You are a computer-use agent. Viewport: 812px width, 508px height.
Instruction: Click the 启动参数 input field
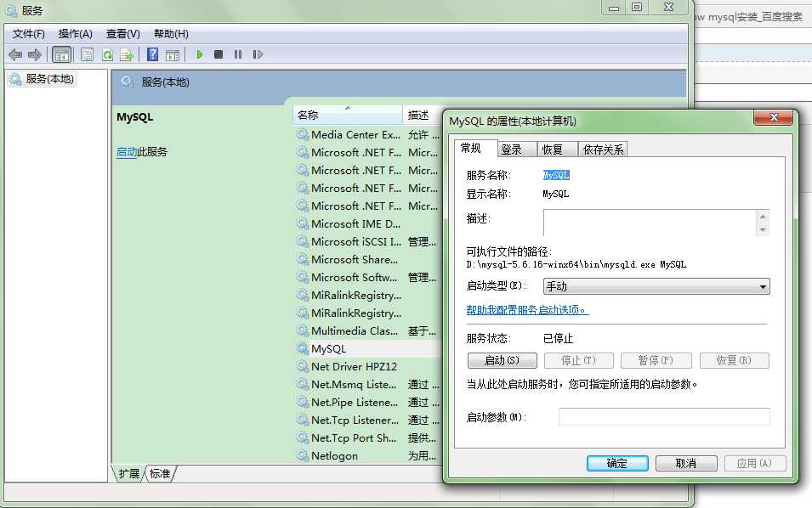pos(664,416)
